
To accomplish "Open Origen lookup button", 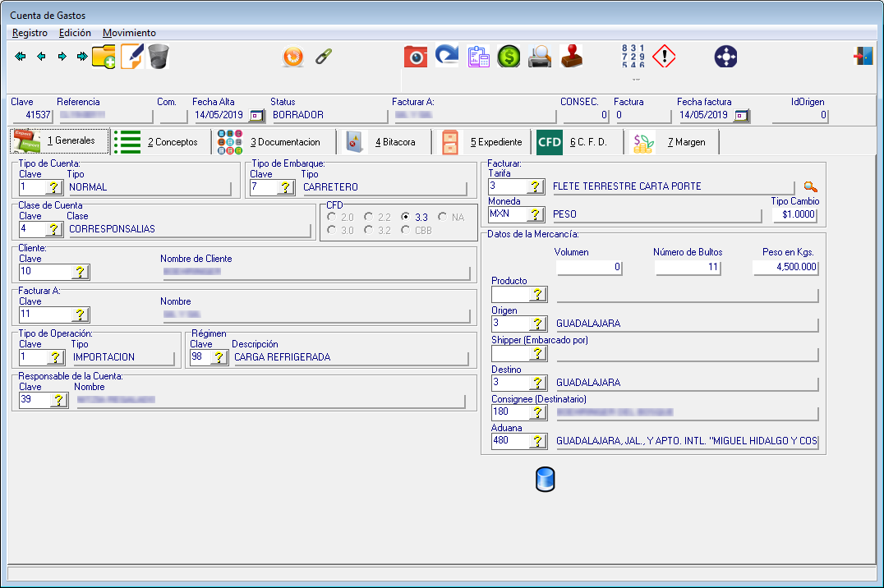I will 538,324.
